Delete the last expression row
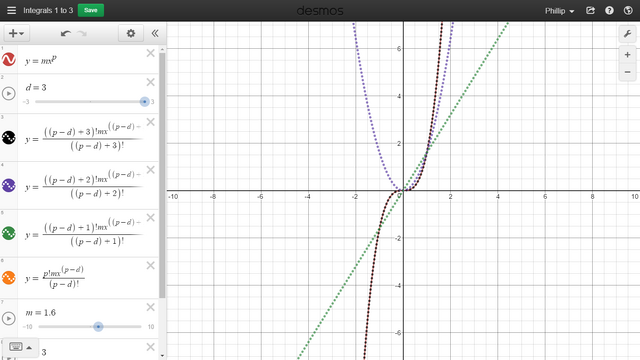Screen dimensions: 640x360 tap(151, 347)
